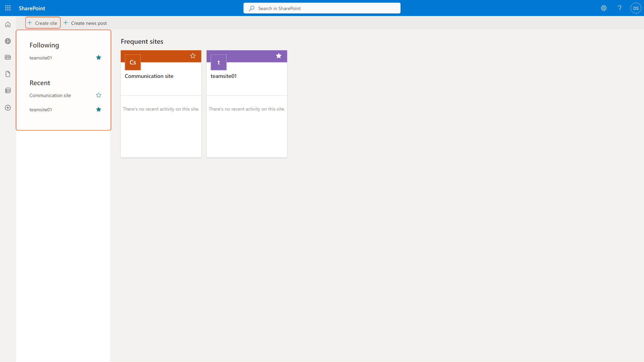Open the Settings gear icon
The width and height of the screenshot is (644, 362).
(603, 8)
